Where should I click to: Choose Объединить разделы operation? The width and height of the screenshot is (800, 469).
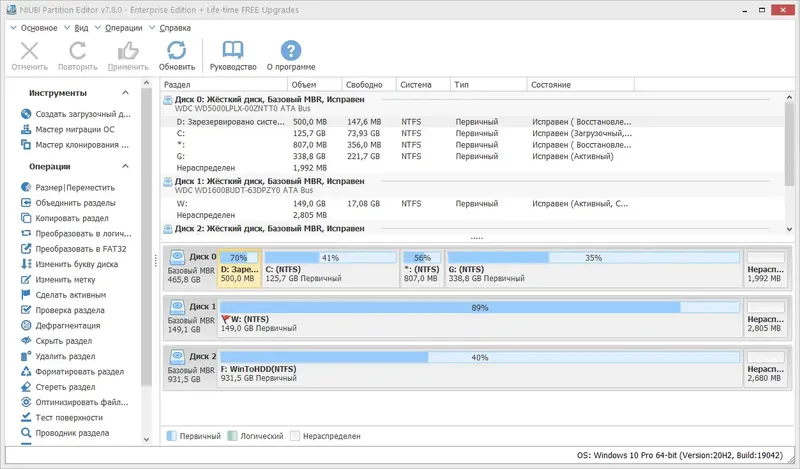(68, 203)
